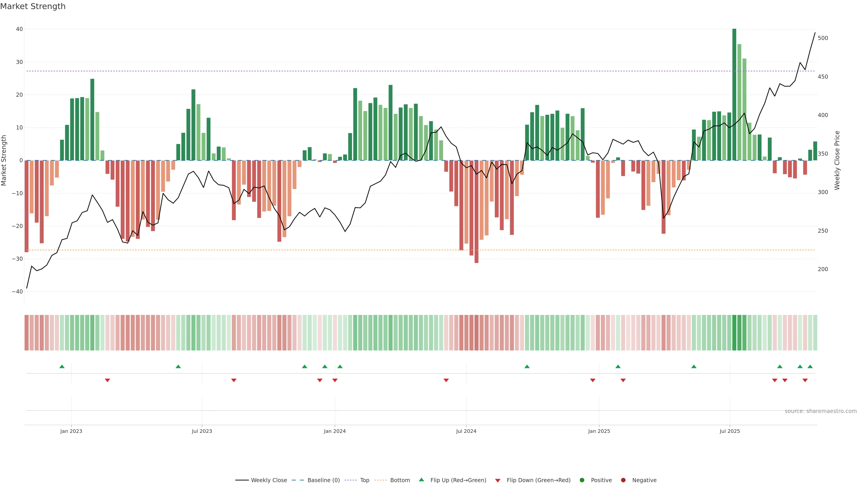Click the green Positive circle legend icon

tap(582, 480)
